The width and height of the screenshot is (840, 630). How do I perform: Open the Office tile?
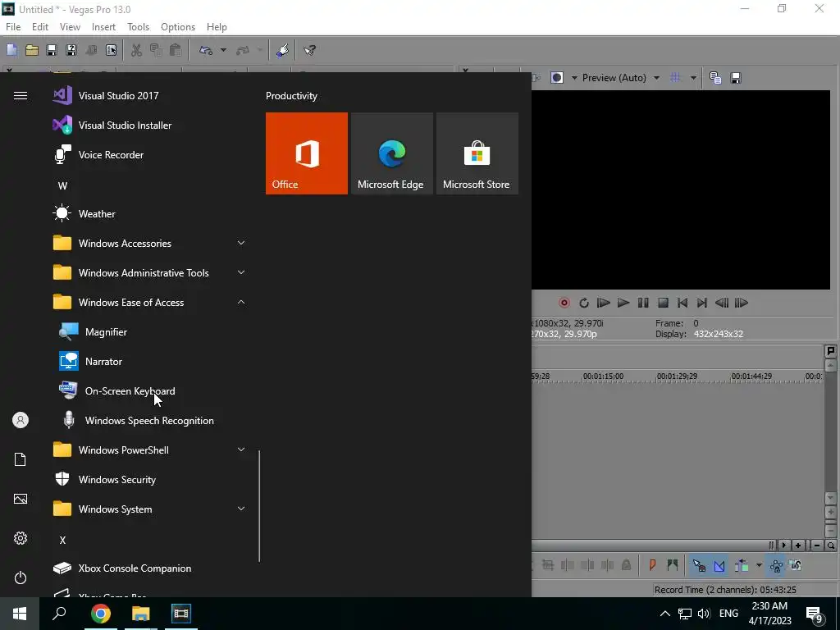[307, 153]
